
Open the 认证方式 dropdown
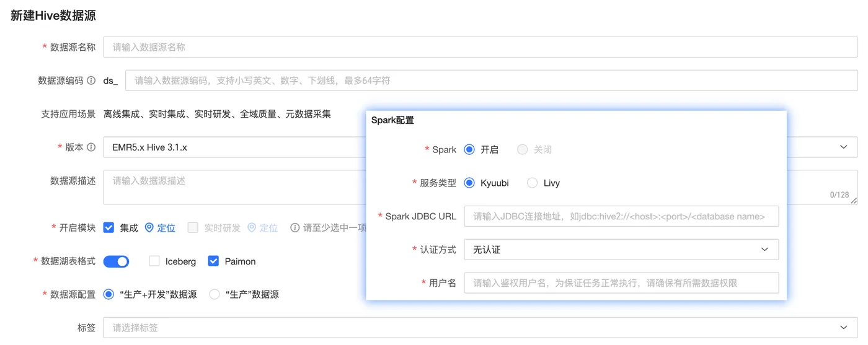(x=621, y=250)
